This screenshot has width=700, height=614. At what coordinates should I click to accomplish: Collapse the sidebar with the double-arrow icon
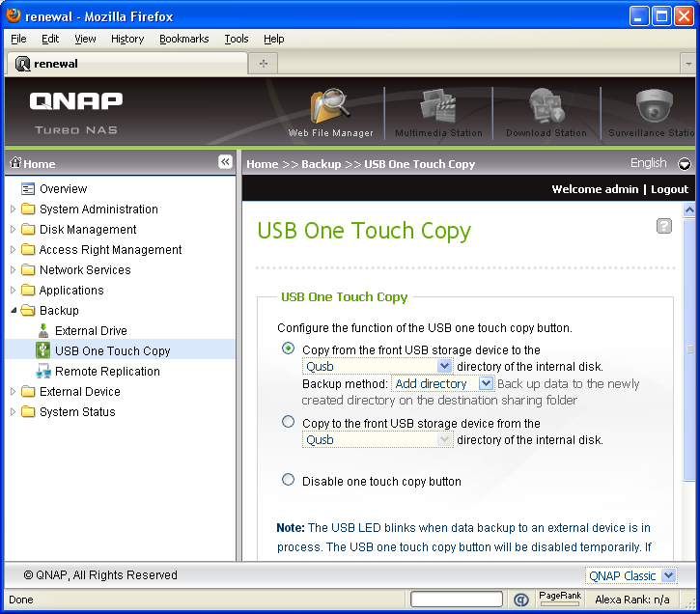(x=224, y=163)
